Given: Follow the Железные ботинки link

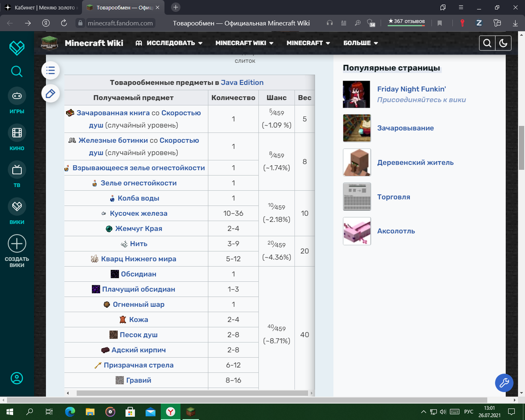Looking at the screenshot, I should [x=113, y=140].
